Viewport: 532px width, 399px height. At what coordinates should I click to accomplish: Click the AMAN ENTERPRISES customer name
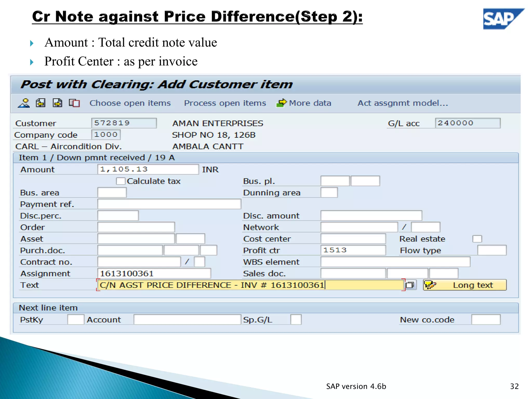point(218,123)
